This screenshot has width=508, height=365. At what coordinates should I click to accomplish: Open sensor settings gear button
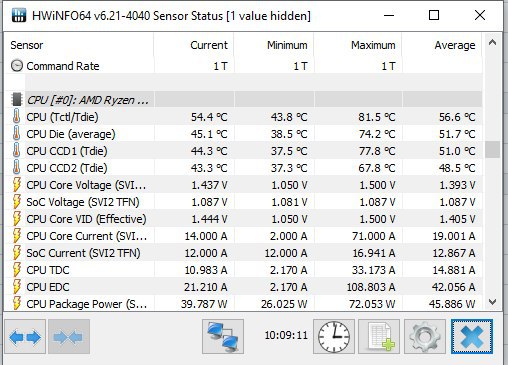pos(425,337)
